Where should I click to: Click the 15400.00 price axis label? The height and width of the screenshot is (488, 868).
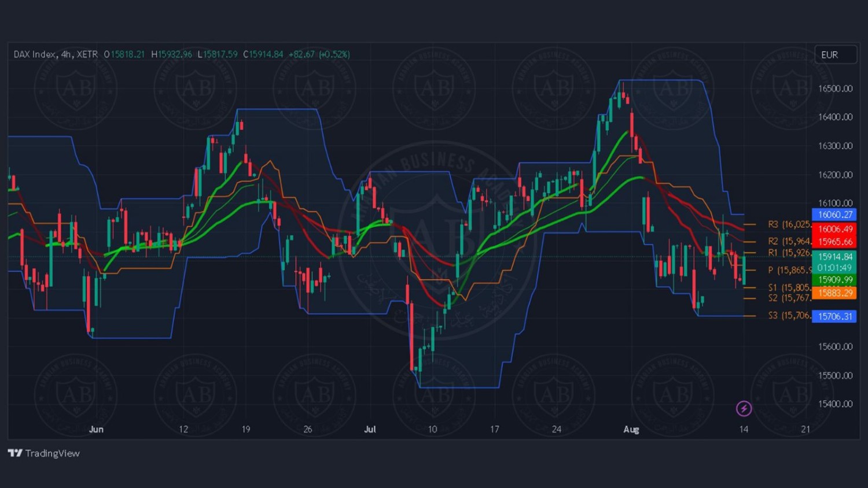pos(835,404)
